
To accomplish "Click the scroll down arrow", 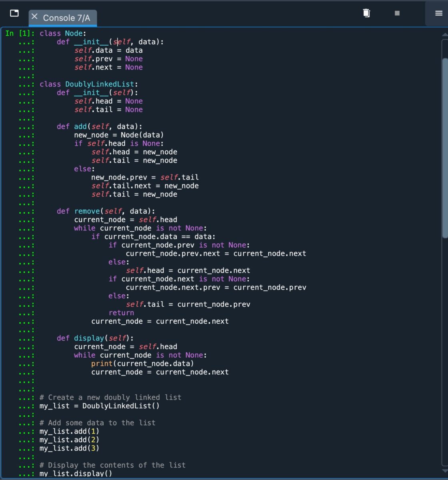I will (444, 470).
